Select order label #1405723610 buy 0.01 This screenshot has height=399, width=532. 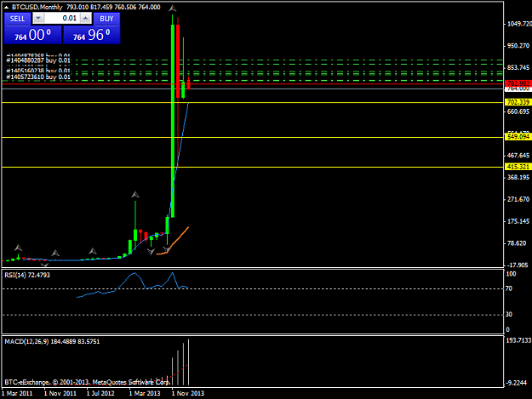click(x=38, y=77)
